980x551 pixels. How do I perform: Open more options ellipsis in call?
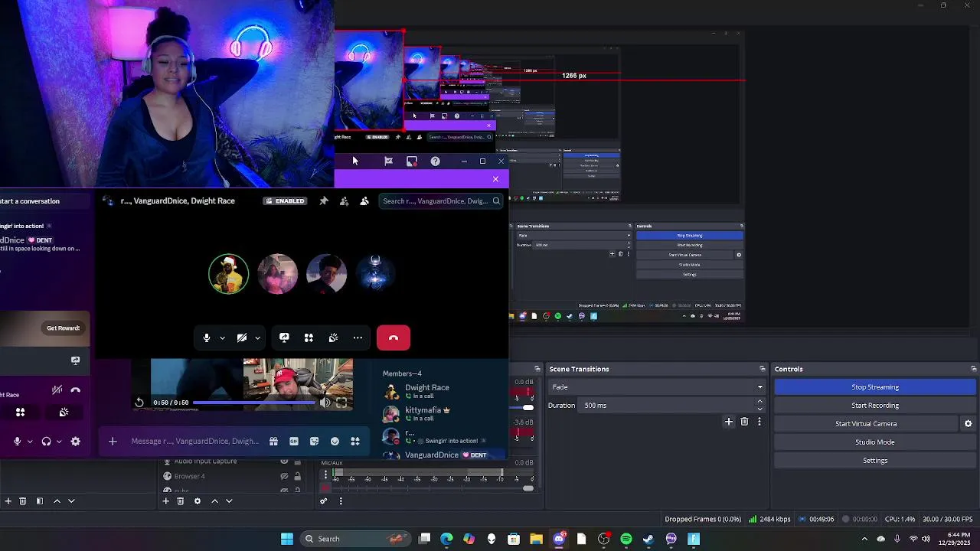click(358, 337)
